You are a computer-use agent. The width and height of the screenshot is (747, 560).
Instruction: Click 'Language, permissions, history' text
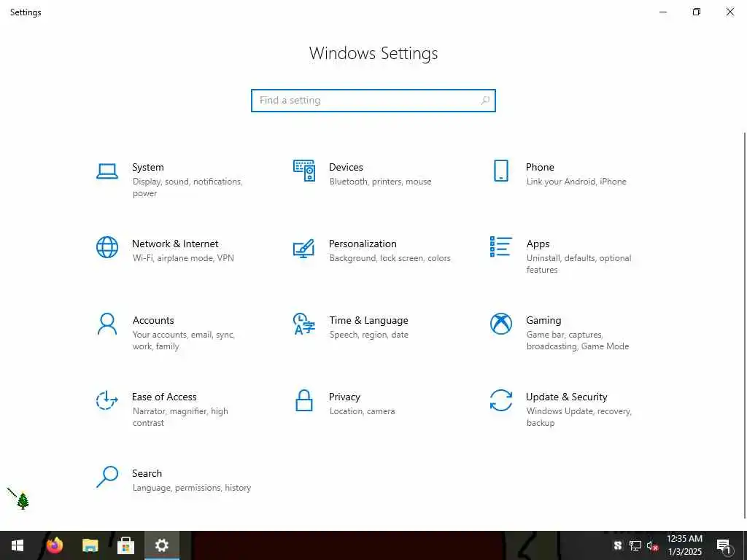(x=192, y=488)
